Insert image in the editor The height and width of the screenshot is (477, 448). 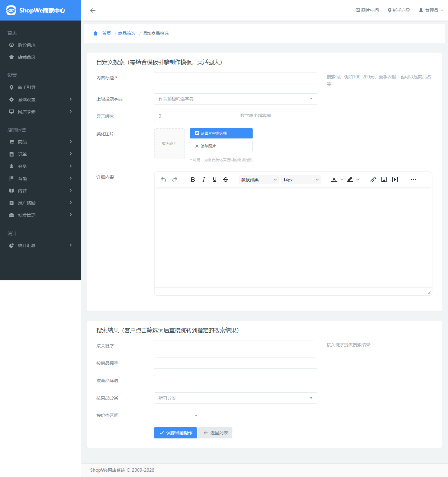pyautogui.click(x=384, y=180)
